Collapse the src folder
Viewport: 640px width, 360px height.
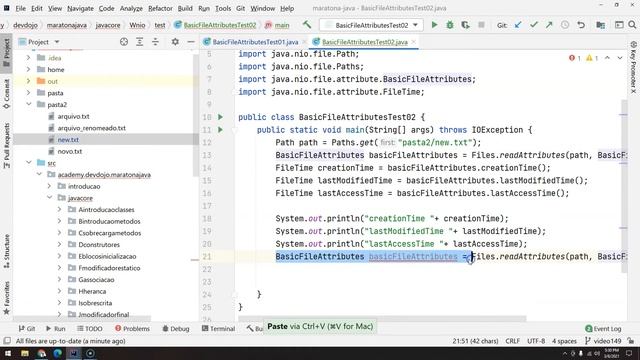[x=28, y=163]
